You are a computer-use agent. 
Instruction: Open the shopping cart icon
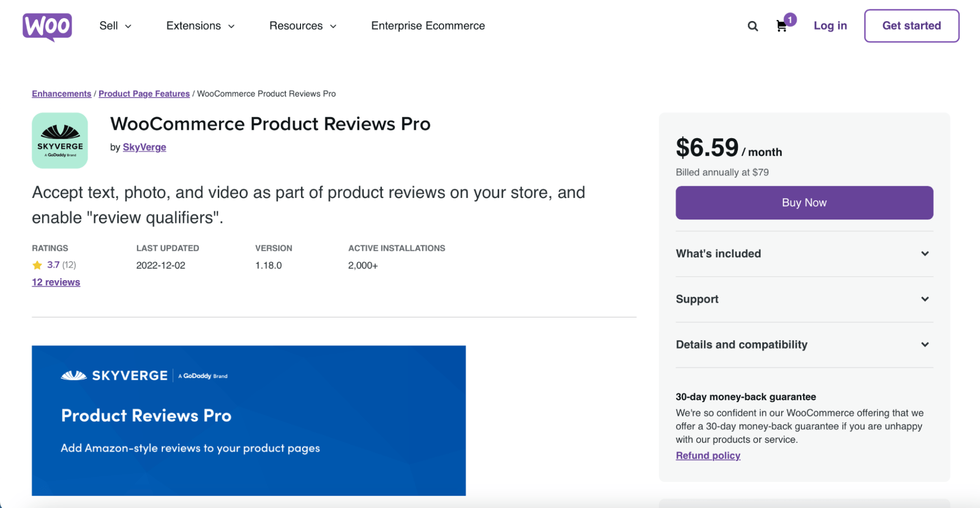pyautogui.click(x=781, y=26)
